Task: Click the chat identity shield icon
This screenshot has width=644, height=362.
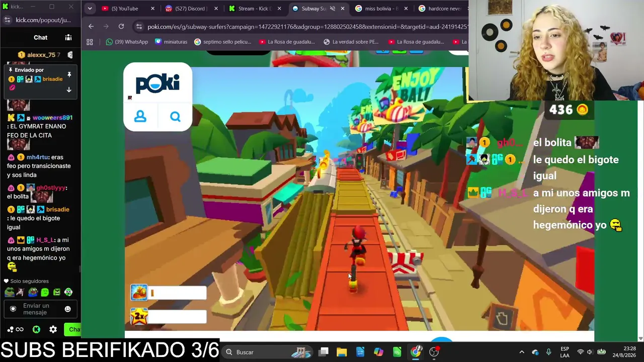Action: tap(13, 309)
